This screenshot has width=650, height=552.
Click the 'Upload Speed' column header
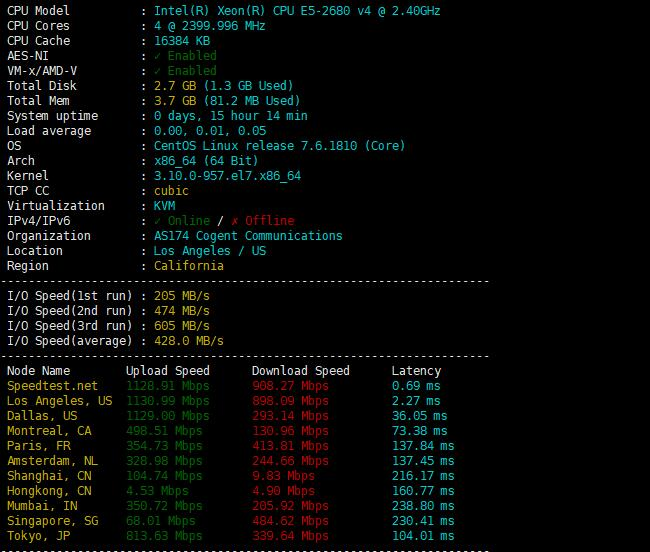tap(168, 370)
